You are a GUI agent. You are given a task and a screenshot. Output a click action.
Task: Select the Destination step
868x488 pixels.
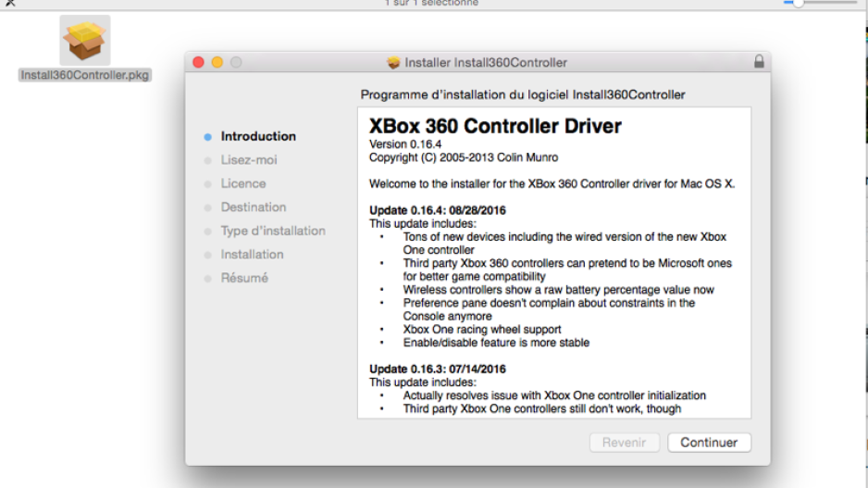point(254,207)
